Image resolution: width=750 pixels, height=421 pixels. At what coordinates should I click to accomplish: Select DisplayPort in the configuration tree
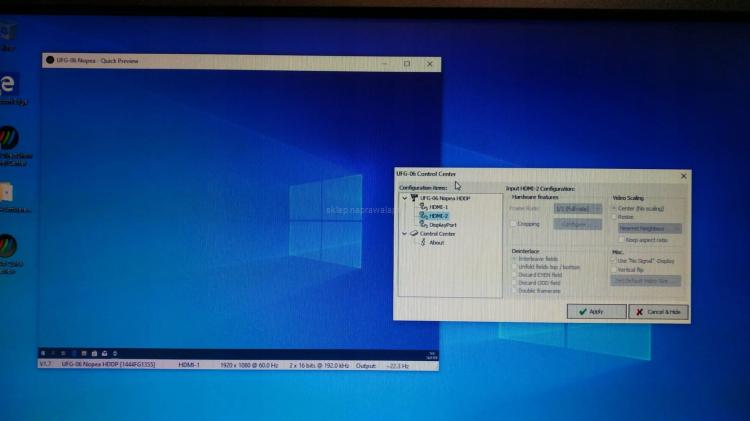442,225
